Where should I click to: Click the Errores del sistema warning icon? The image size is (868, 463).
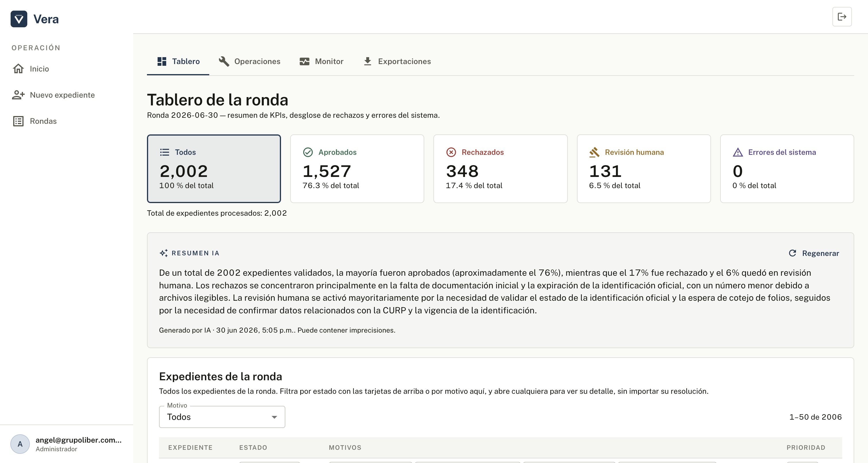coord(738,152)
